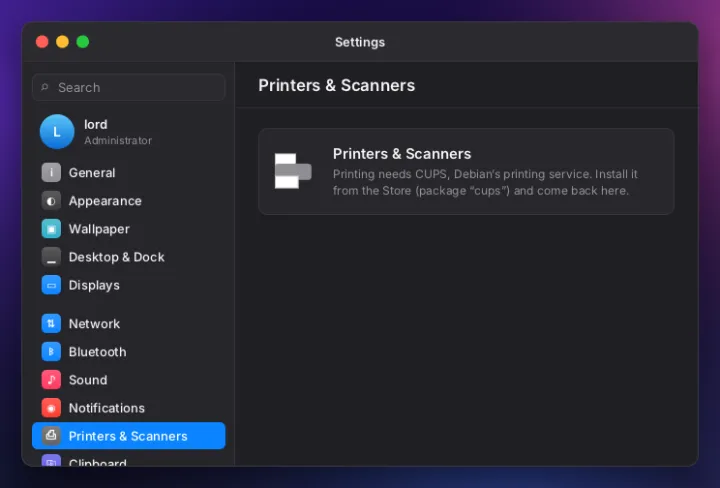Open the Clipboard sidebar entry

[129, 460]
